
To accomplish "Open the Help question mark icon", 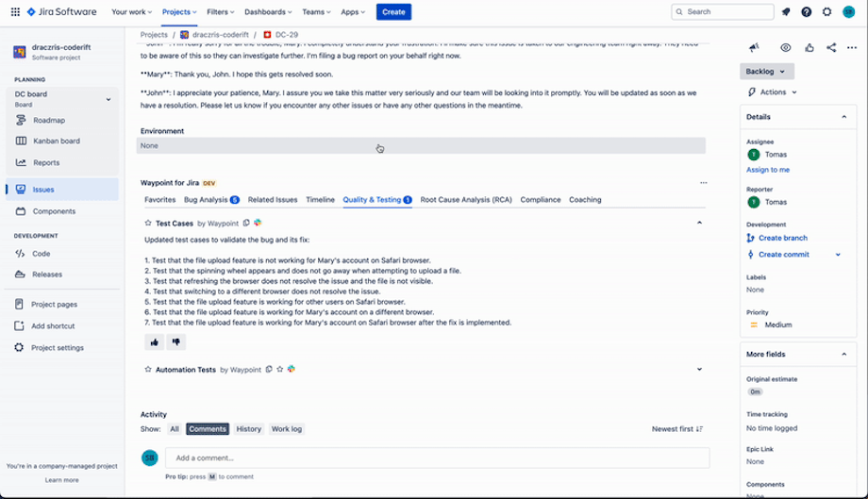I will [806, 11].
